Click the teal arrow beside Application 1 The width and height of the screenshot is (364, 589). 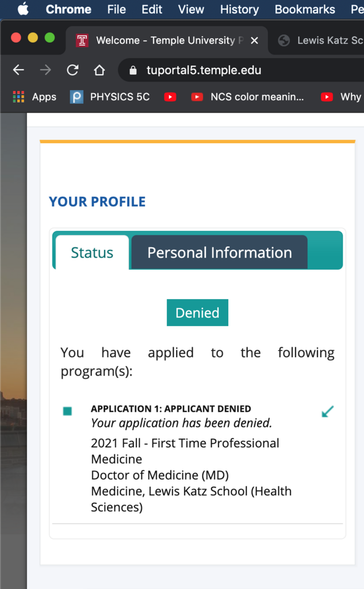click(x=327, y=412)
